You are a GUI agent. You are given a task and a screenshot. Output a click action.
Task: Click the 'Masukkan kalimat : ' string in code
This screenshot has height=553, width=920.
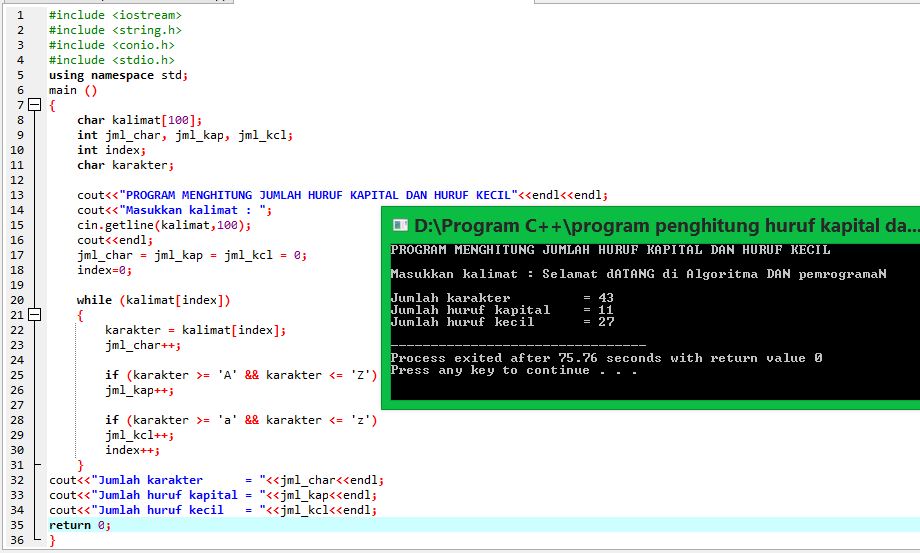click(193, 210)
